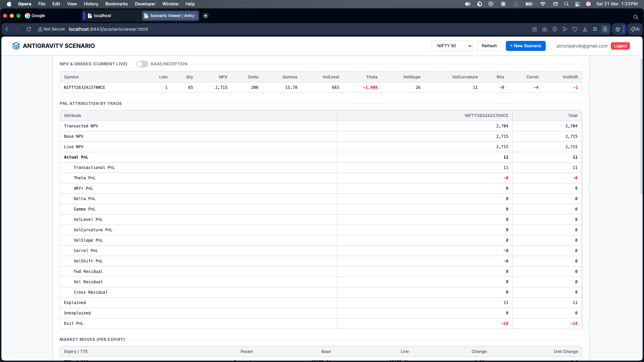Toggle the Base/Inception switch
Viewport: 644px width, 362px height.
142,64
